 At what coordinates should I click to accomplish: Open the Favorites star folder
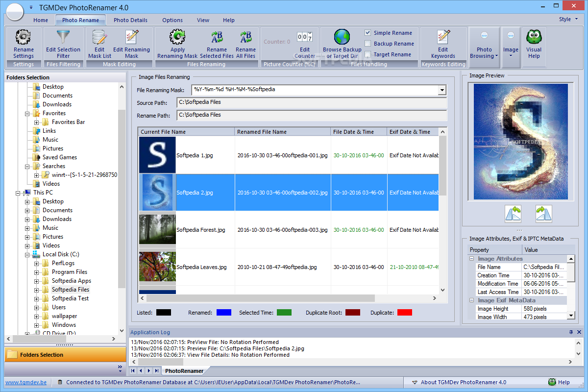point(36,113)
